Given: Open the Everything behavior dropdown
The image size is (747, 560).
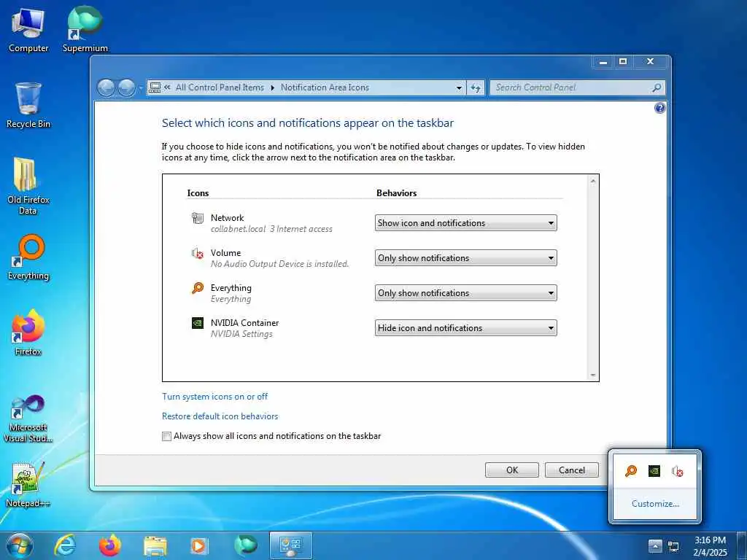Looking at the screenshot, I should 466,293.
